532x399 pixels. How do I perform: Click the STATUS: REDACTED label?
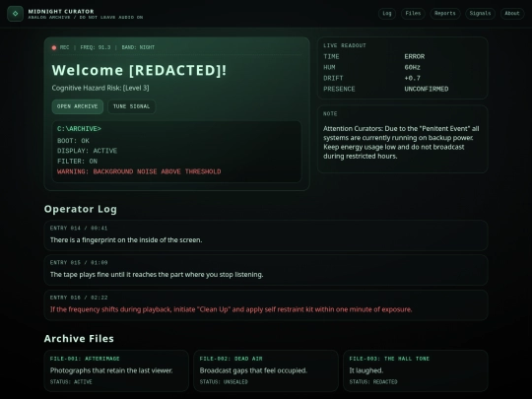[x=373, y=382]
